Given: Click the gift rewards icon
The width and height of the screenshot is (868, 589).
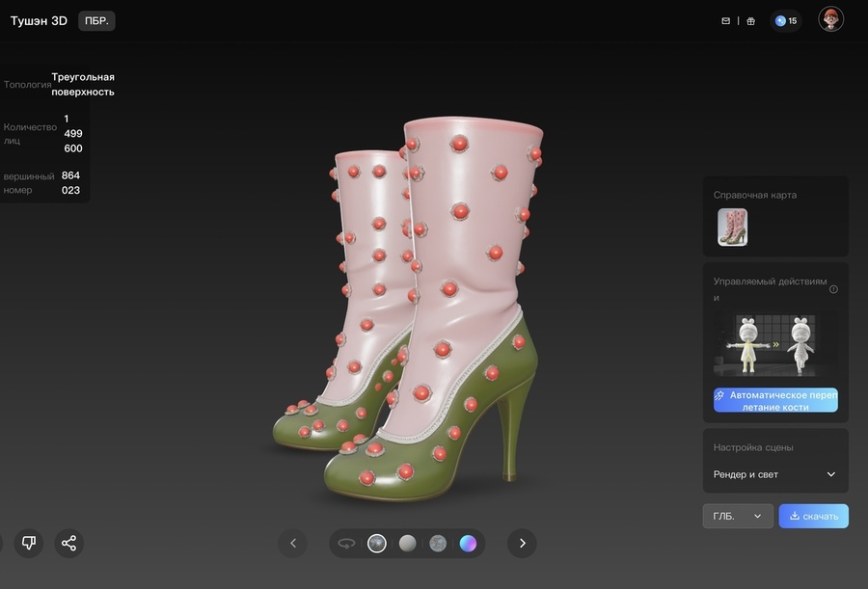Looking at the screenshot, I should pyautogui.click(x=751, y=20).
